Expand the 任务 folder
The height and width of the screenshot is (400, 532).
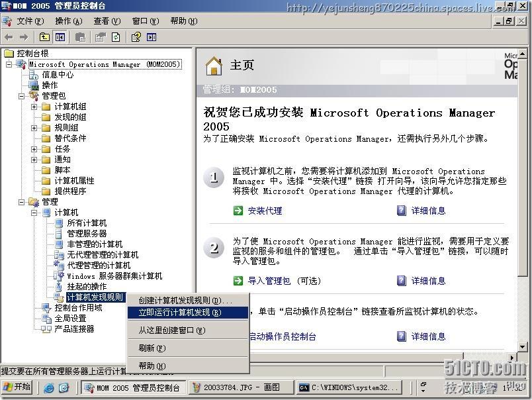click(x=34, y=149)
